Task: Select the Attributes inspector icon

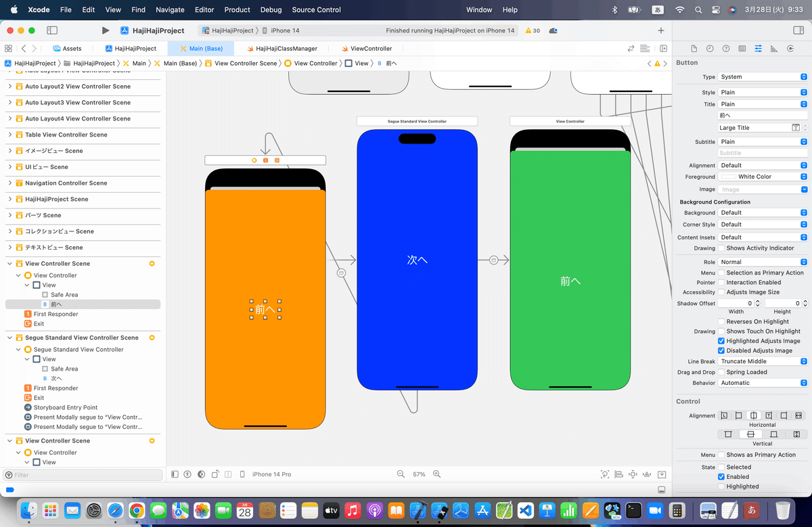Action: click(x=758, y=49)
